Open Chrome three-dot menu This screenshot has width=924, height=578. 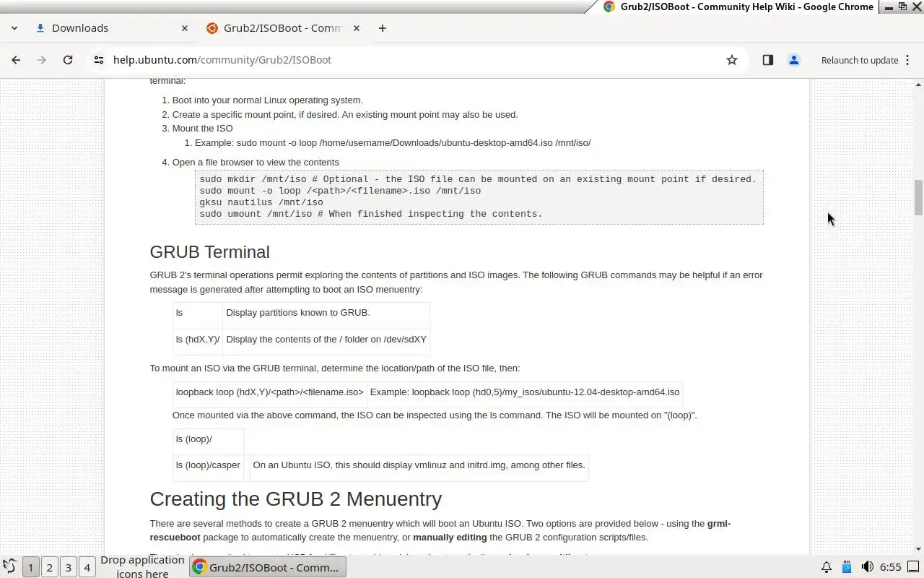(x=907, y=60)
